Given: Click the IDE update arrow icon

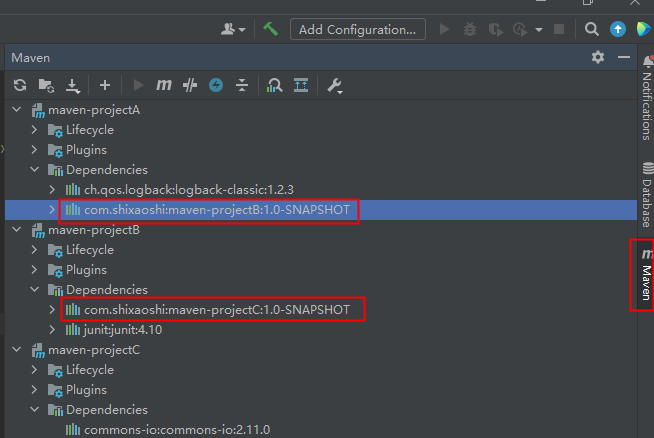Looking at the screenshot, I should (x=618, y=29).
